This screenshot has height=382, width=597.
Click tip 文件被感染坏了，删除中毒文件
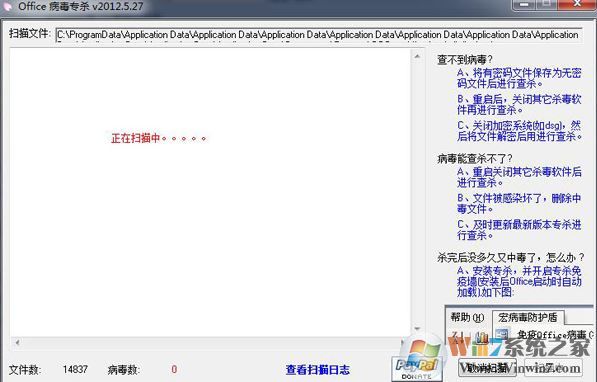pyautogui.click(x=519, y=203)
